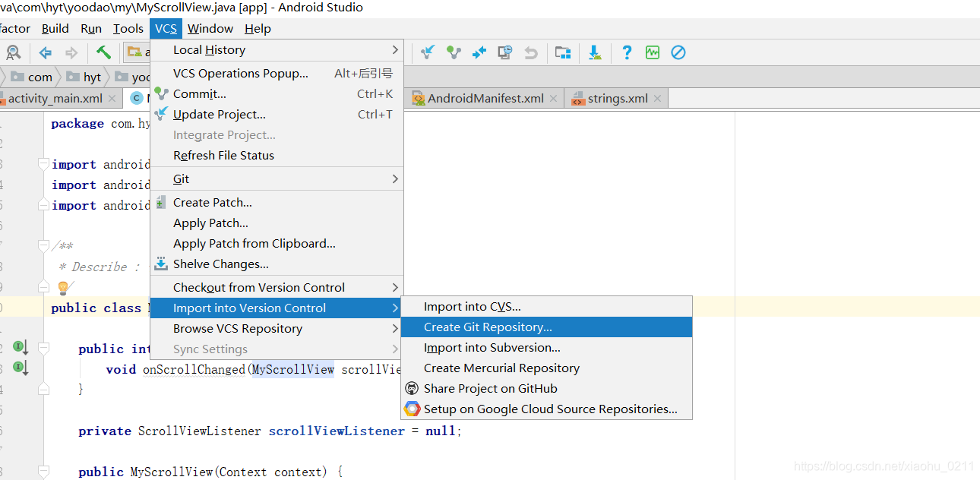Image resolution: width=980 pixels, height=480 pixels.
Task: Open the Build menu
Action: 55,28
